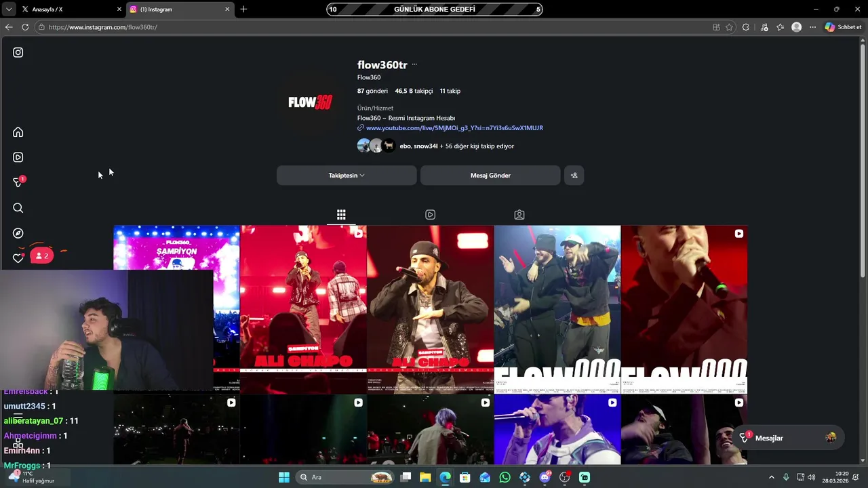Open the 10:20 clock and date
The width and height of the screenshot is (868, 488).
(835, 477)
